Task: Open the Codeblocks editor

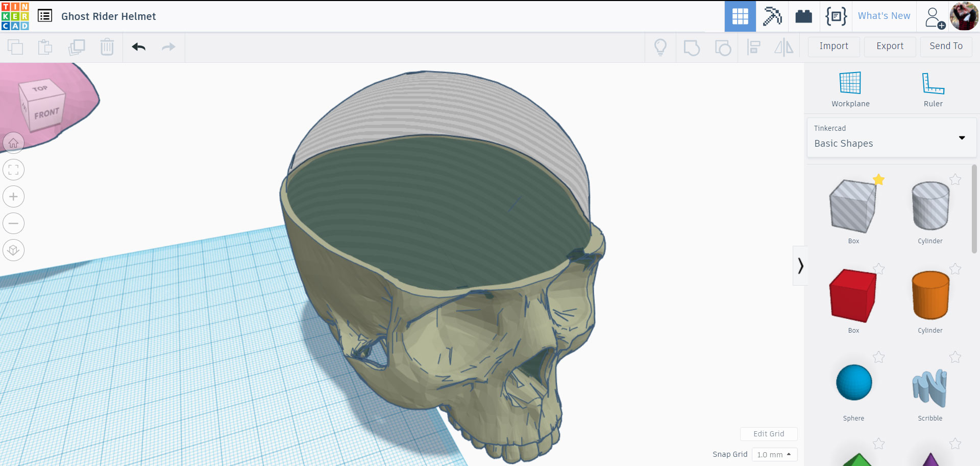Action: tap(836, 16)
